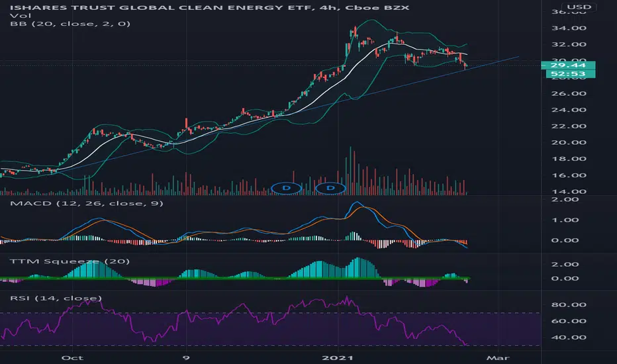617x364 pixels.
Task: Click the 80.00 RSI axis label
Action: click(569, 304)
